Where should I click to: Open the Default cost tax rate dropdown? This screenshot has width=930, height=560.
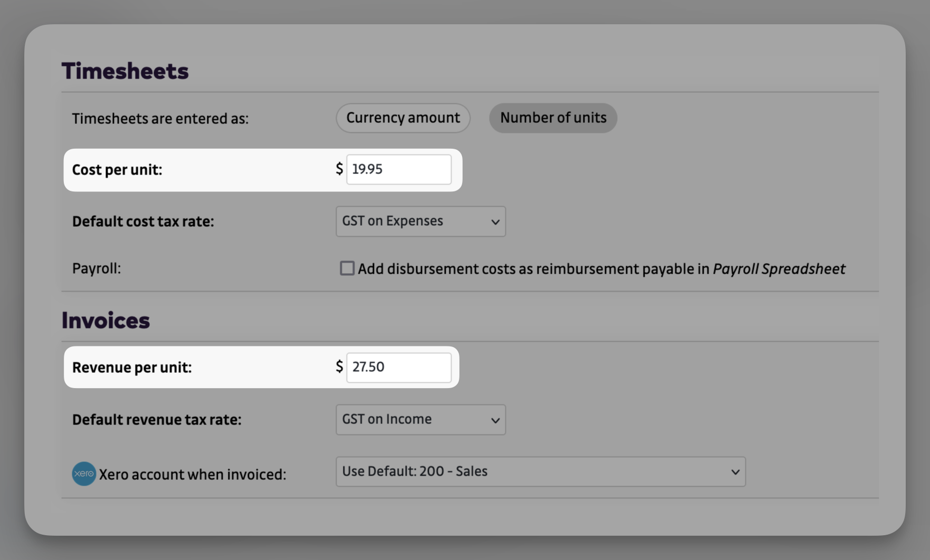(420, 221)
